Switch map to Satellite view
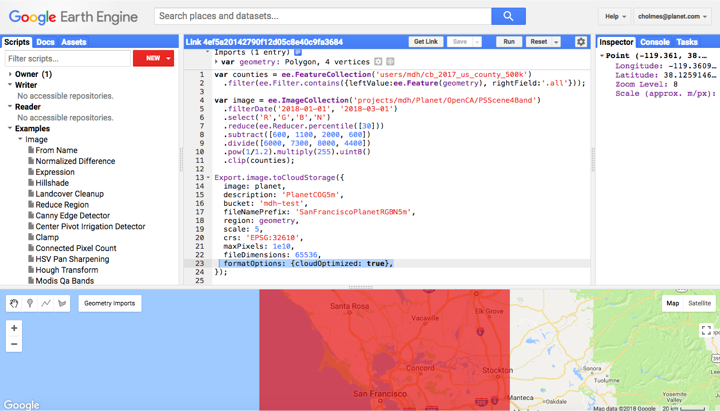Screen dimensions: 720x411 699,303
